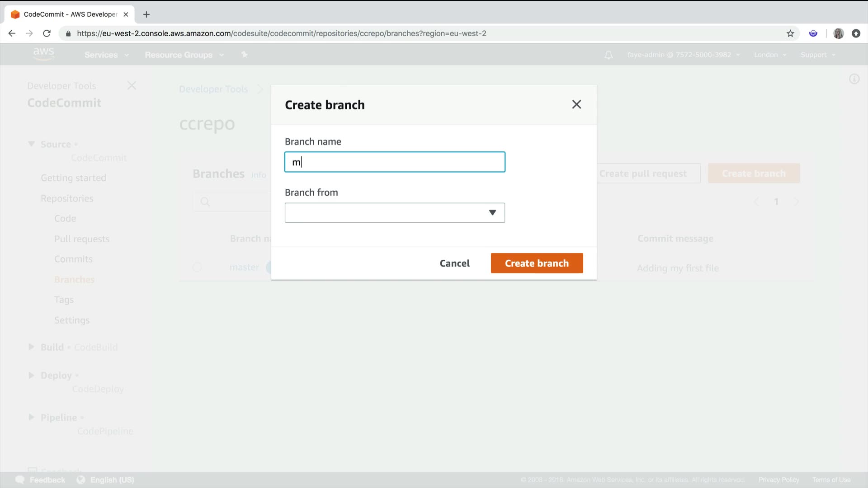Click the pin shortcut icon in AWS header
Screen dimensions: 868x488
245,55
